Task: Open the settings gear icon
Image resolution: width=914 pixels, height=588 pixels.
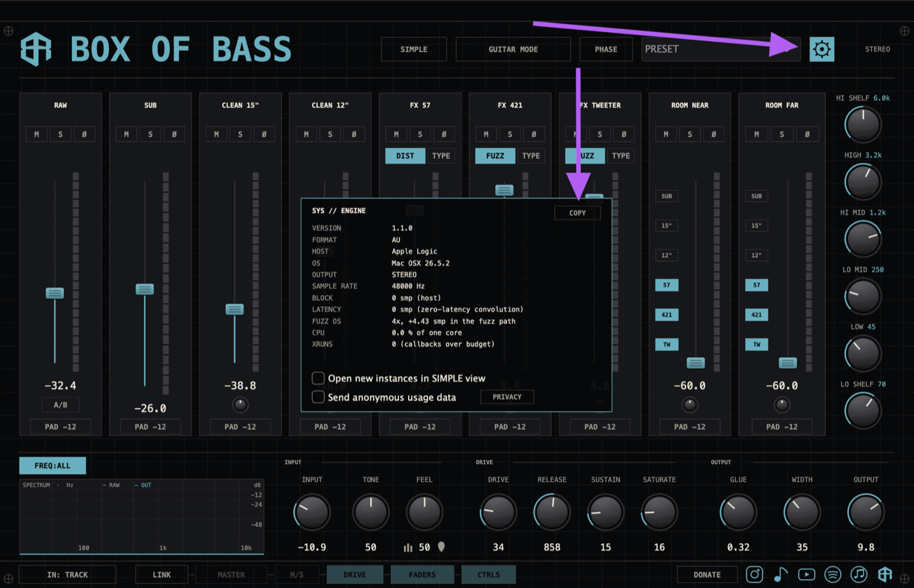Action: pos(822,49)
